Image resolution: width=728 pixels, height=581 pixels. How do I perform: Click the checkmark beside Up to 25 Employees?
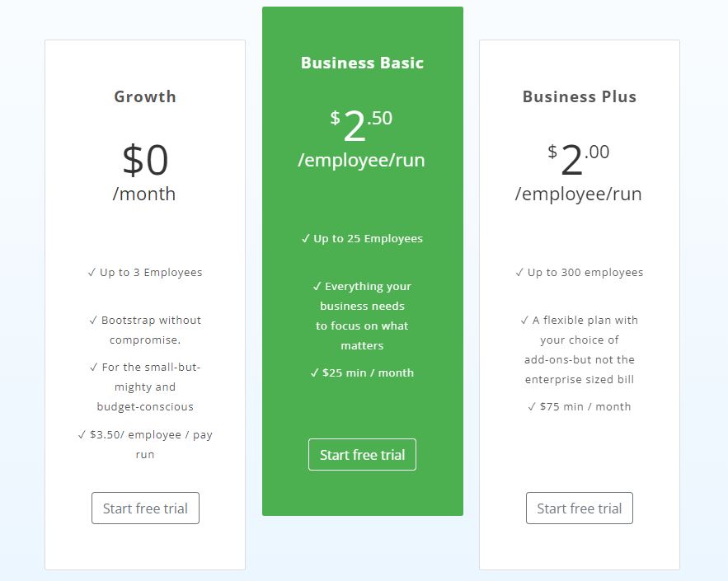[304, 238]
